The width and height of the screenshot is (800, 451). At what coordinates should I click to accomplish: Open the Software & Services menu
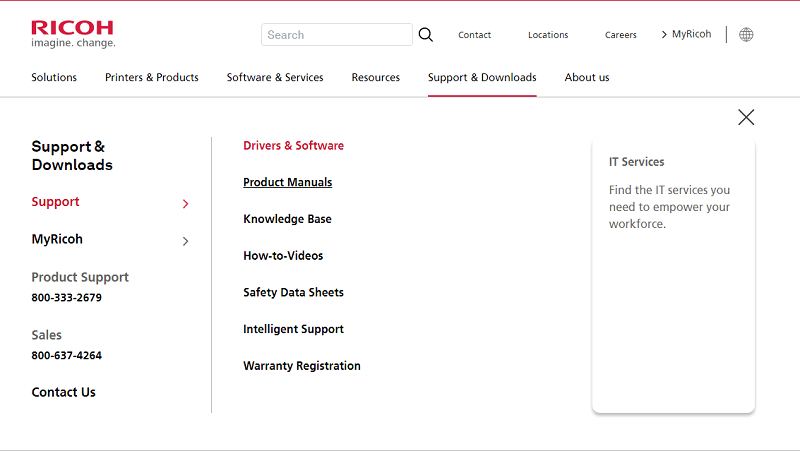[275, 78]
